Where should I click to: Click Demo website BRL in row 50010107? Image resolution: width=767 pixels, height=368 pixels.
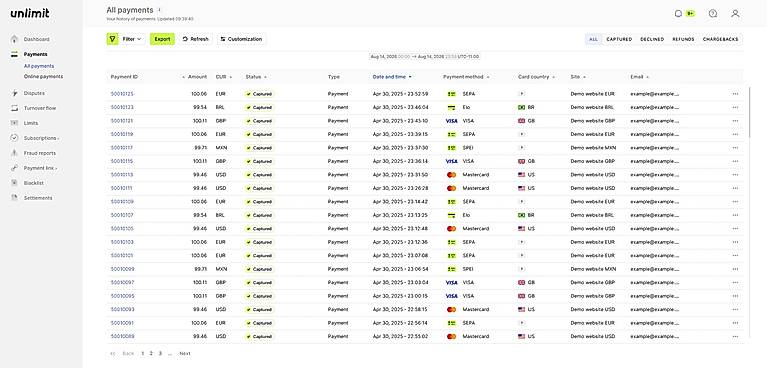592,215
